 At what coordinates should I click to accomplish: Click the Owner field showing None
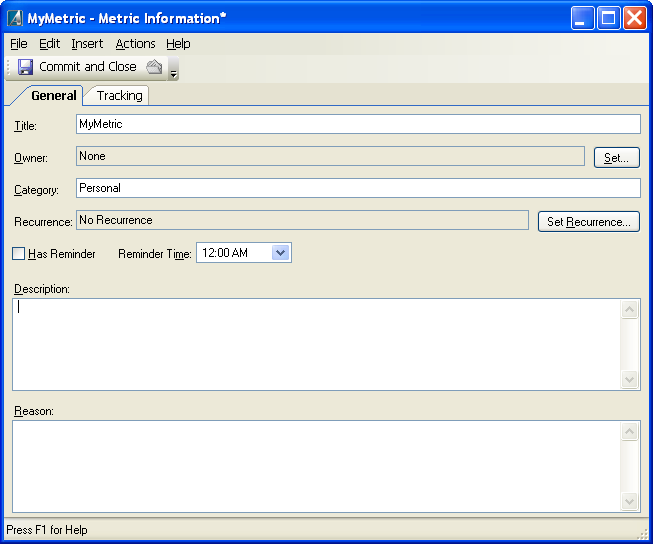(330, 156)
